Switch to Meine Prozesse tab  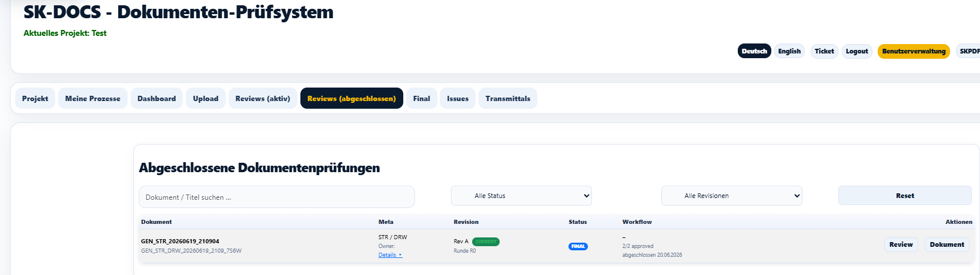point(93,99)
